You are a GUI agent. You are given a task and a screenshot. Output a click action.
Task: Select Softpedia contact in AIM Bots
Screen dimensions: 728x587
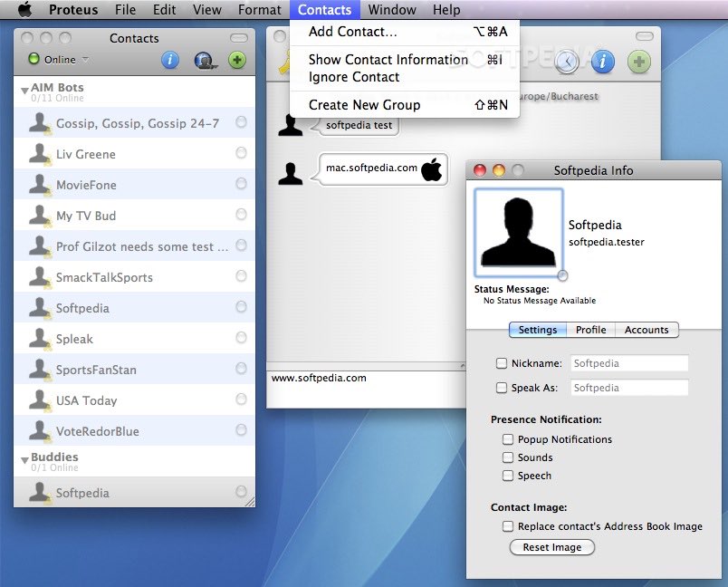135,307
